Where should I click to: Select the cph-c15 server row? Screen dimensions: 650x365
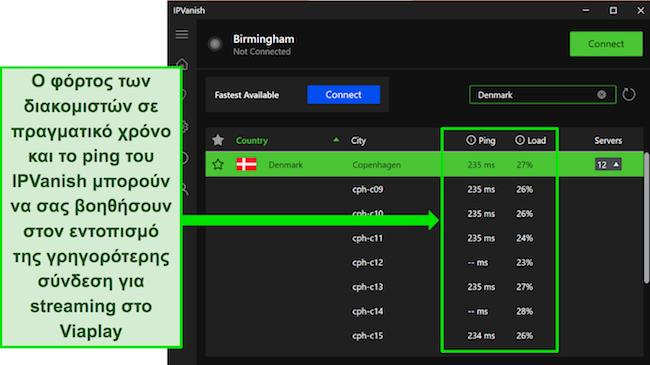pyautogui.click(x=423, y=336)
